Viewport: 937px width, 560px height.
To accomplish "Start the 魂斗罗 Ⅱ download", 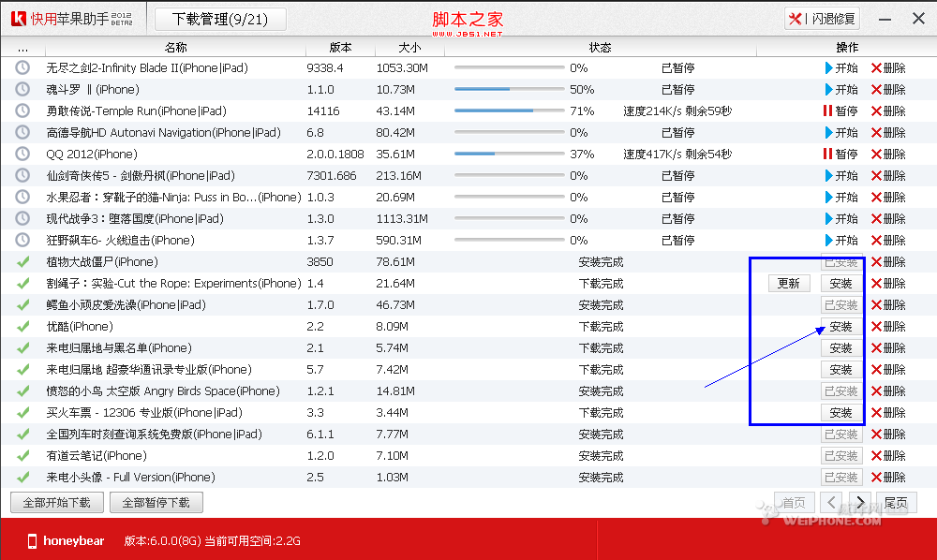I will 840,90.
